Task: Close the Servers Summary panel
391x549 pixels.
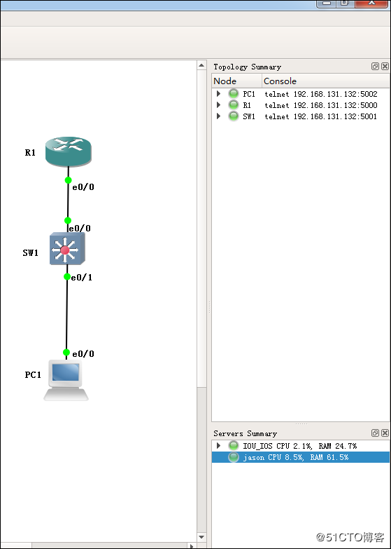Action: pos(385,433)
